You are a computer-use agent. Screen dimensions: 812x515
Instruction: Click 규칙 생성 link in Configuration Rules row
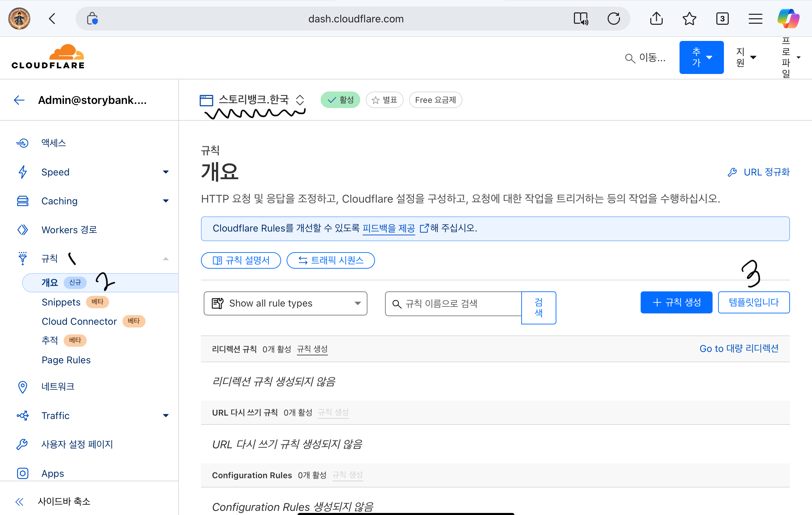348,475
